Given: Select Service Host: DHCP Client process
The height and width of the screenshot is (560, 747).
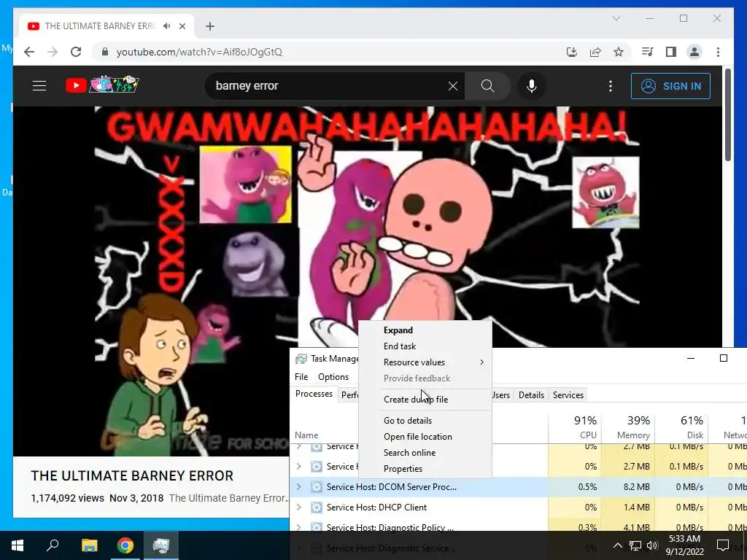Looking at the screenshot, I should pos(376,507).
